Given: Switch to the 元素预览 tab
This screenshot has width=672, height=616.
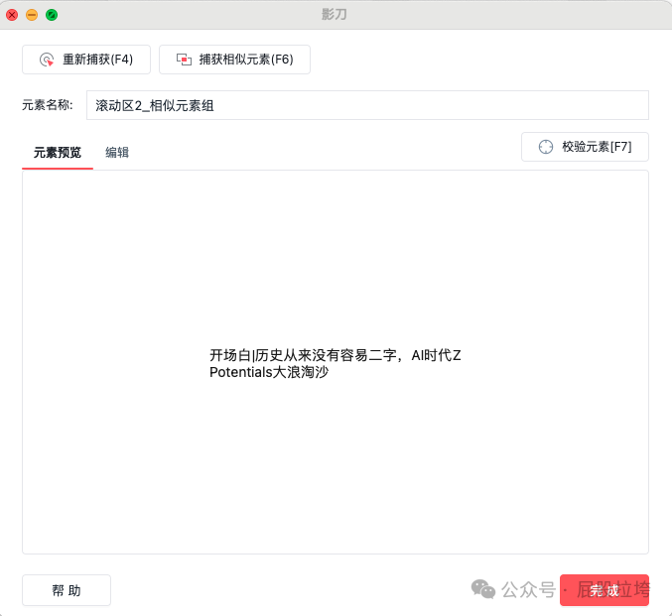Looking at the screenshot, I should 58,153.
